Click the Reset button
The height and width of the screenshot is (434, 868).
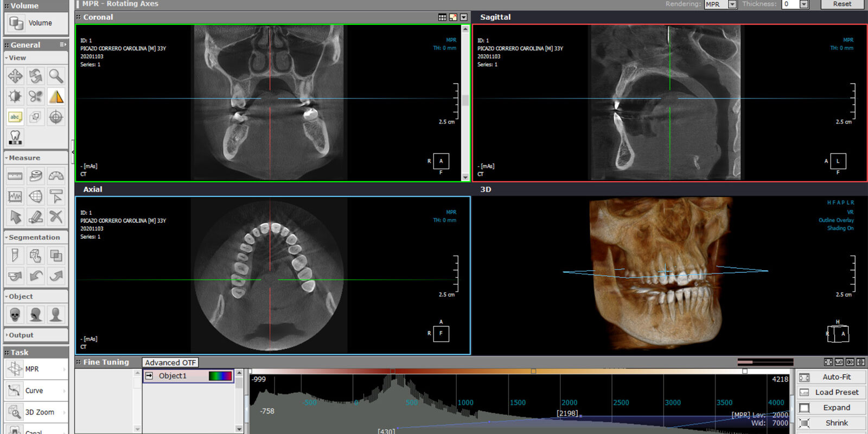point(843,4)
